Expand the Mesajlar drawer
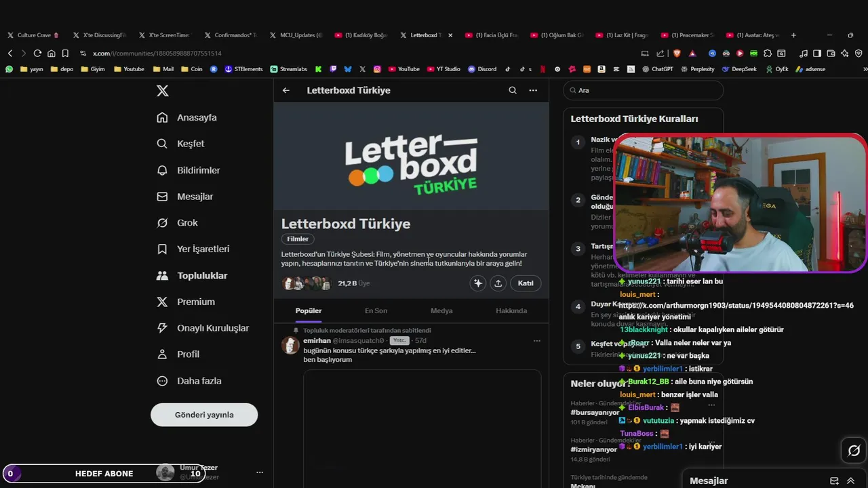The image size is (868, 488). tap(851, 481)
